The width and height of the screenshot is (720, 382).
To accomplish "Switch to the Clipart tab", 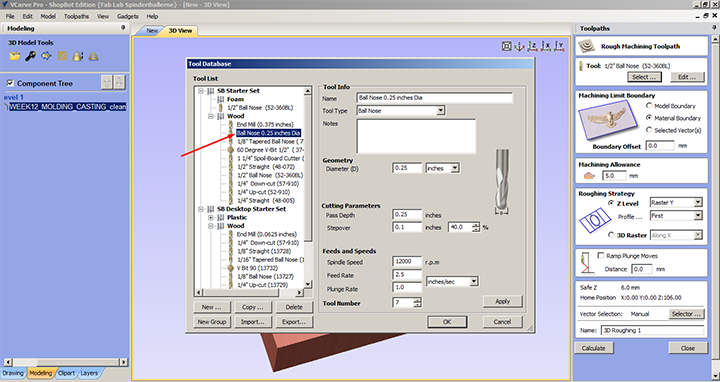I will tap(67, 373).
